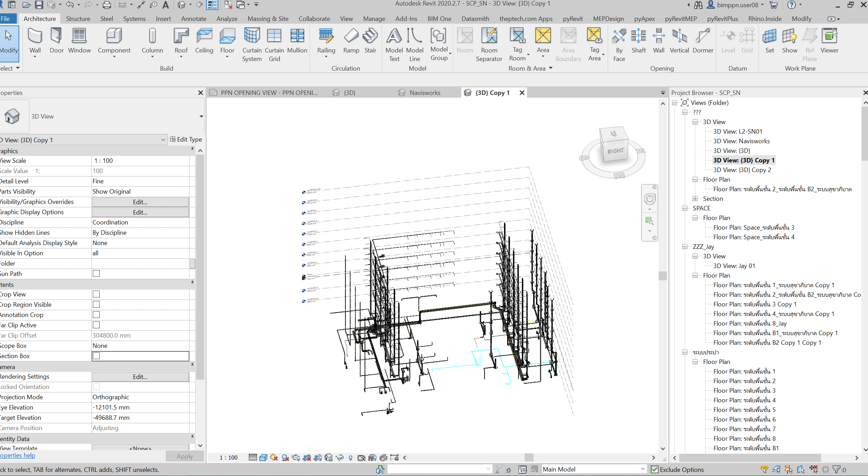Open the Main Model dropdown
This screenshot has width=868, height=476.
[643, 469]
